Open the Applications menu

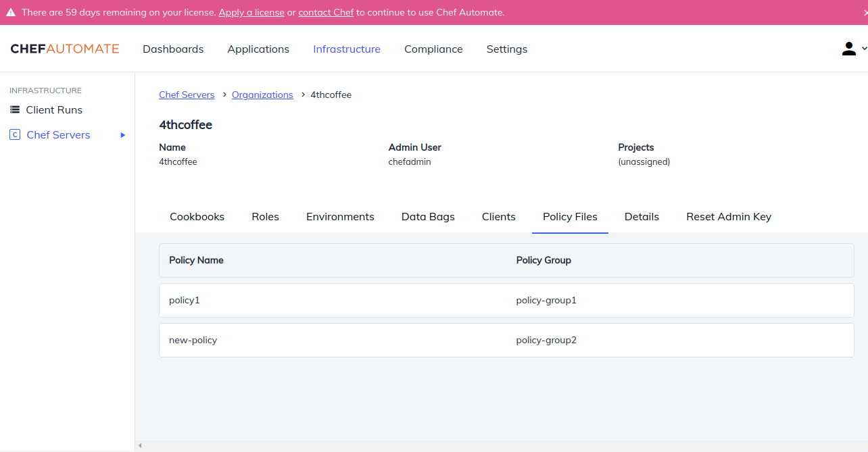(x=258, y=49)
